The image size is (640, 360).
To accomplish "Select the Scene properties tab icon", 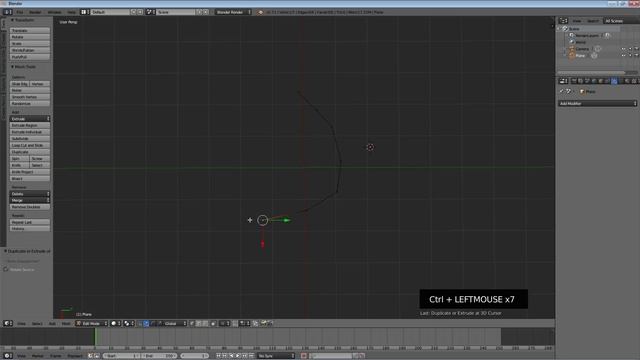I will 587,81.
